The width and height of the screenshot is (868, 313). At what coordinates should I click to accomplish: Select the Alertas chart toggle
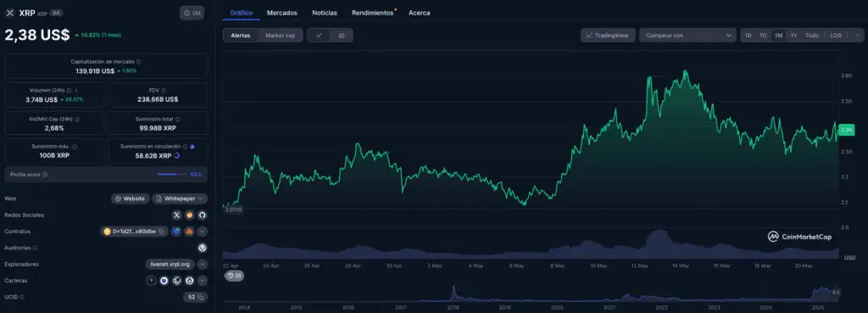241,36
